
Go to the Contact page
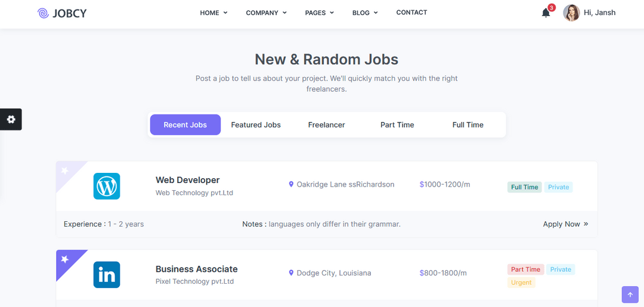coord(411,13)
